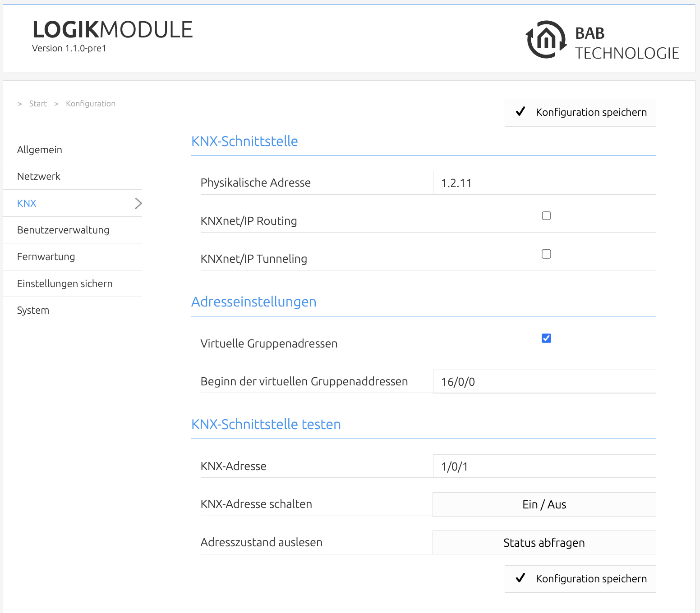Click the LOGIKMODULE title

pos(113,30)
